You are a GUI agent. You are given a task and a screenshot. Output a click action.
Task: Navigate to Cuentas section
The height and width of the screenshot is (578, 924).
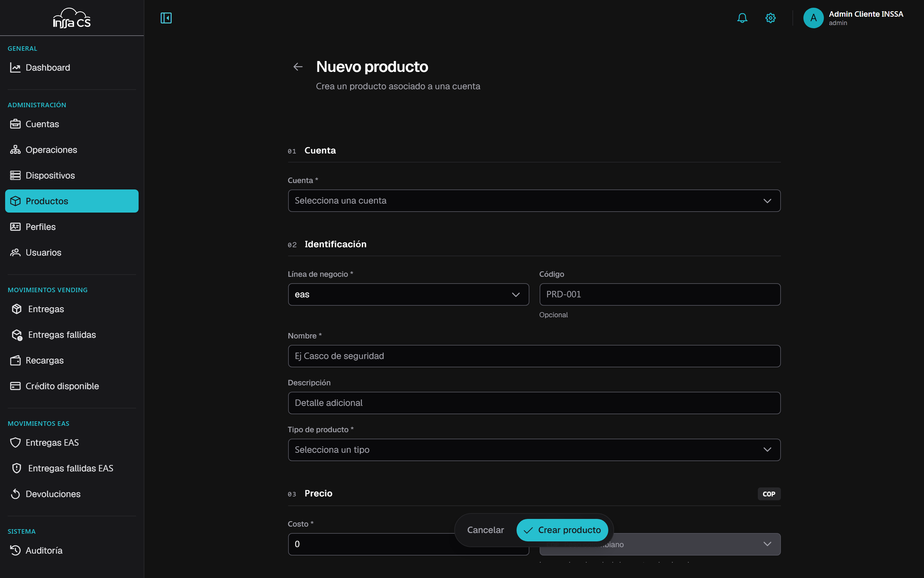pyautogui.click(x=72, y=124)
